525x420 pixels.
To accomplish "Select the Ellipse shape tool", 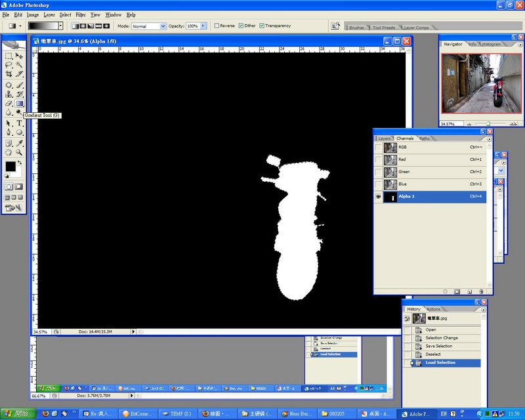I will [x=19, y=133].
